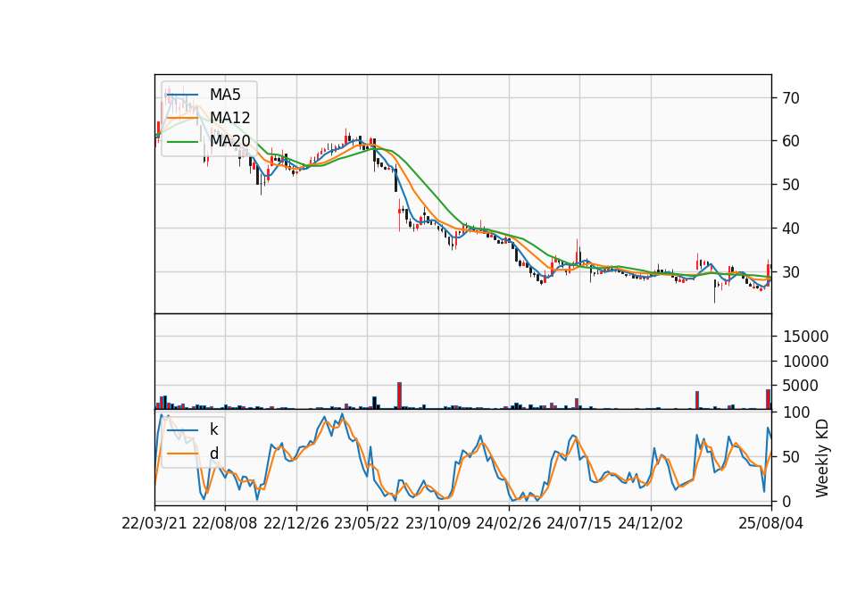Click the blue MA5 legend line sample
This screenshot has width=857, height=616.
pos(182,96)
